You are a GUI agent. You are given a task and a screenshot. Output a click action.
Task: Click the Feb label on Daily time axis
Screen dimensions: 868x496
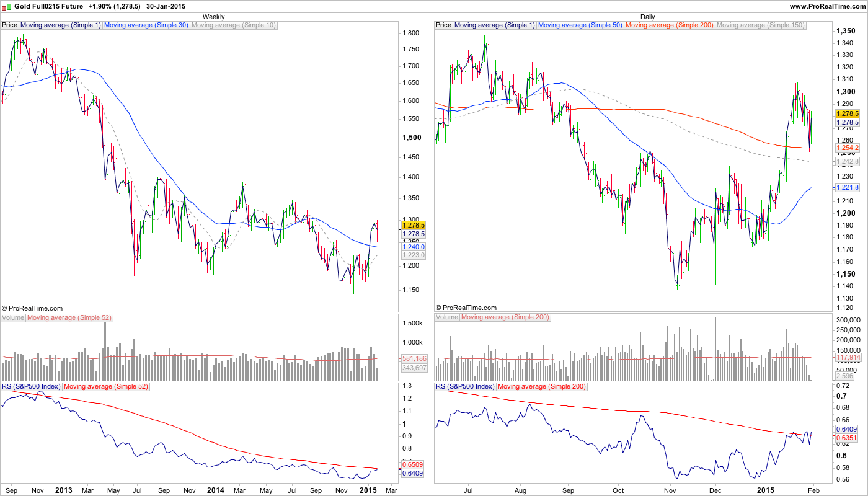tap(813, 490)
